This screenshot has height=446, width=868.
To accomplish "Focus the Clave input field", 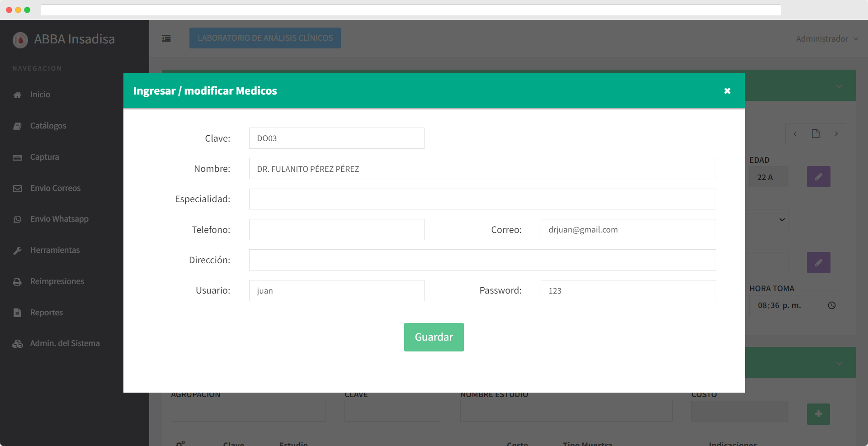I will (x=336, y=138).
